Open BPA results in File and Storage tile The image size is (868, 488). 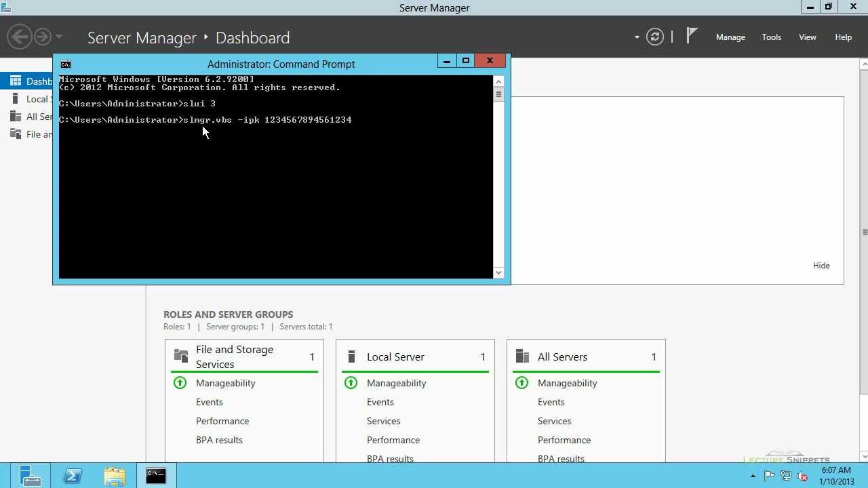pyautogui.click(x=219, y=440)
